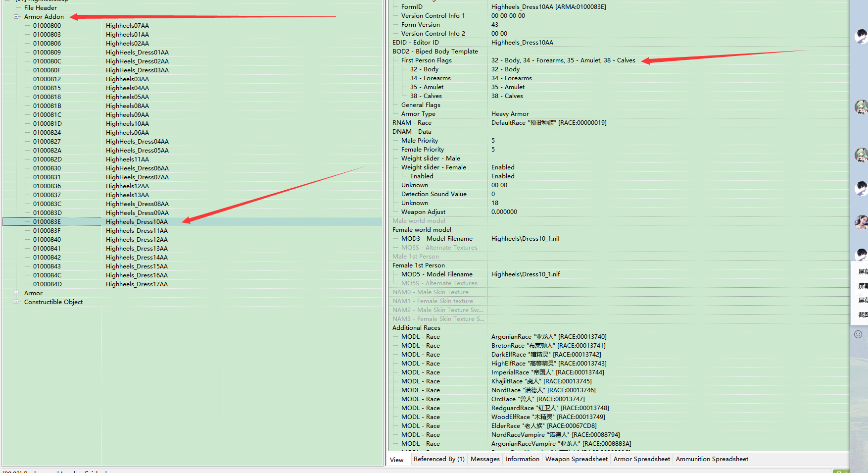The width and height of the screenshot is (868, 473).
Task: Select record Highheels06AA
Action: (127, 132)
